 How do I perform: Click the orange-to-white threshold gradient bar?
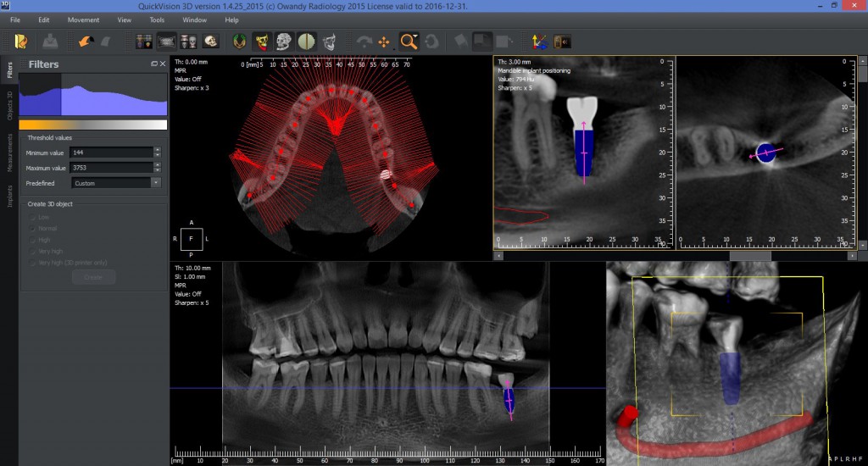[x=92, y=125]
